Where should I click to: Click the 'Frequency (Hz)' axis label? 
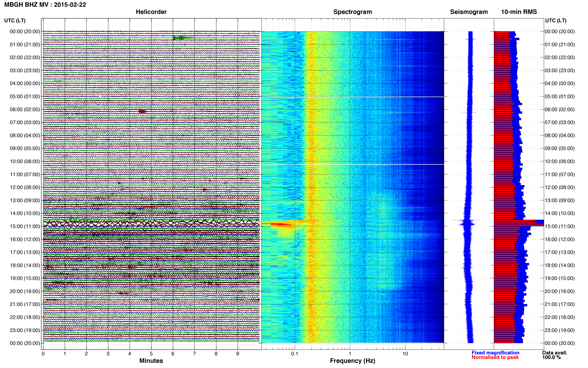tap(352, 361)
